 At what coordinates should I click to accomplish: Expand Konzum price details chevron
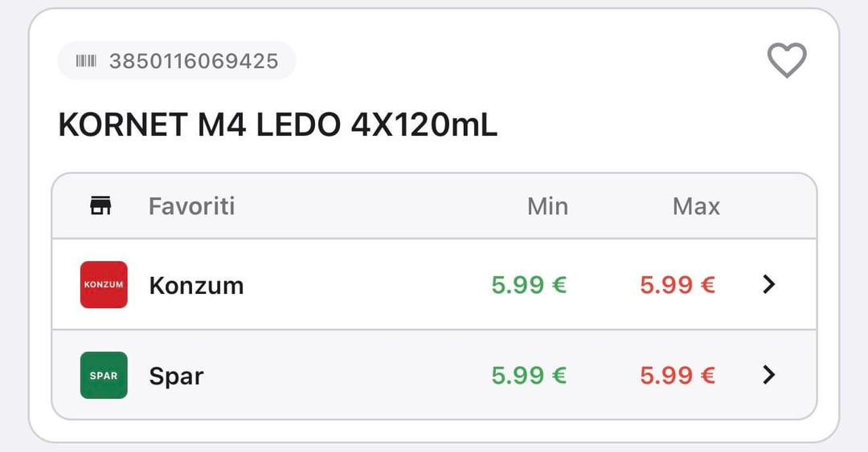pos(769,284)
